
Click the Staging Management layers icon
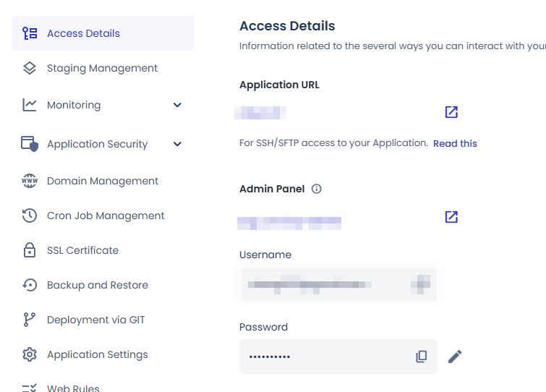tap(30, 69)
